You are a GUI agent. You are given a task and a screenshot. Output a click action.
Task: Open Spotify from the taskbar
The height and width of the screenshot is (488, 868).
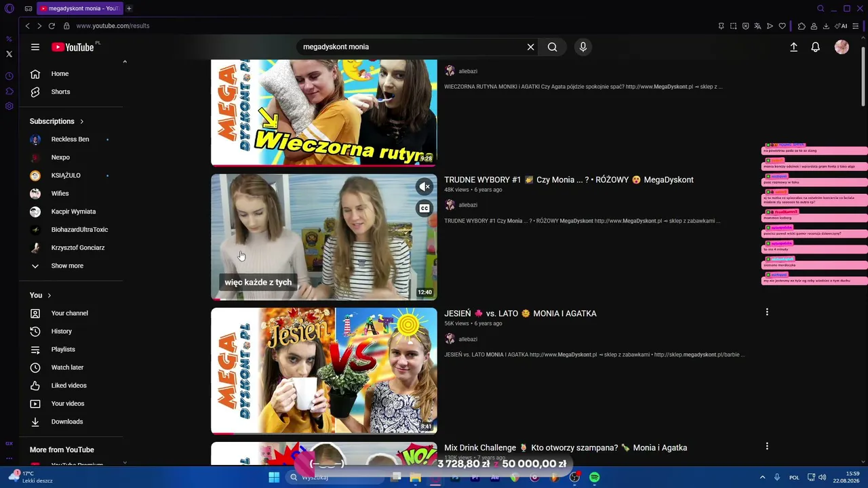coord(594,477)
